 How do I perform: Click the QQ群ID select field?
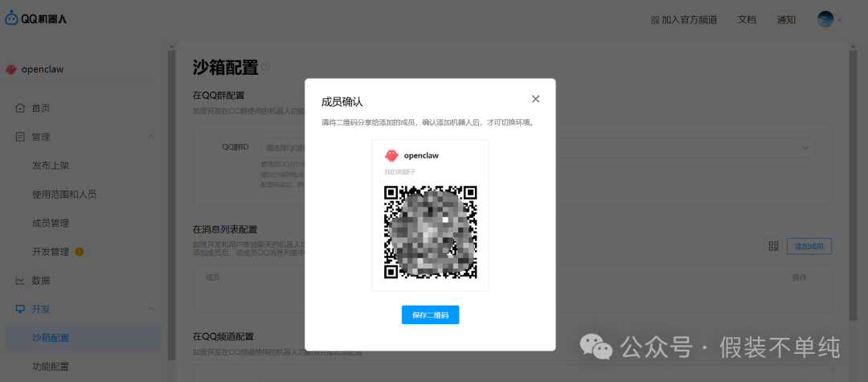(x=538, y=148)
